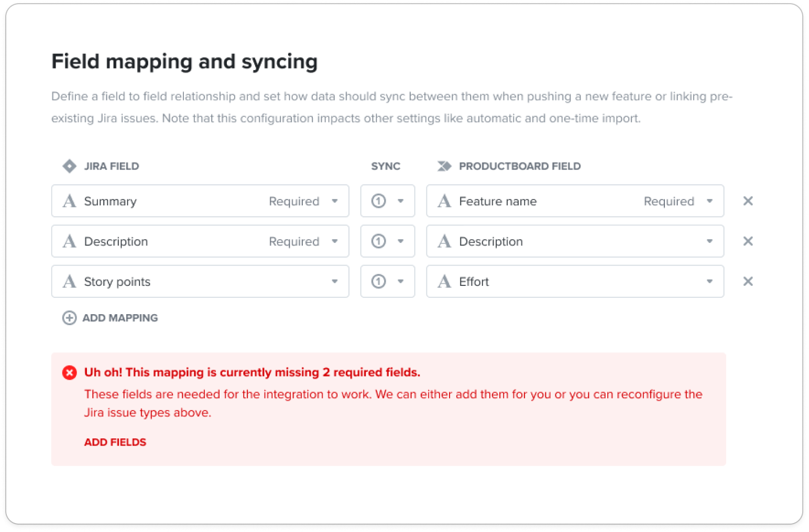Click the Jira diamond icon in header
Viewport: 809px width, 532px height.
point(69,166)
